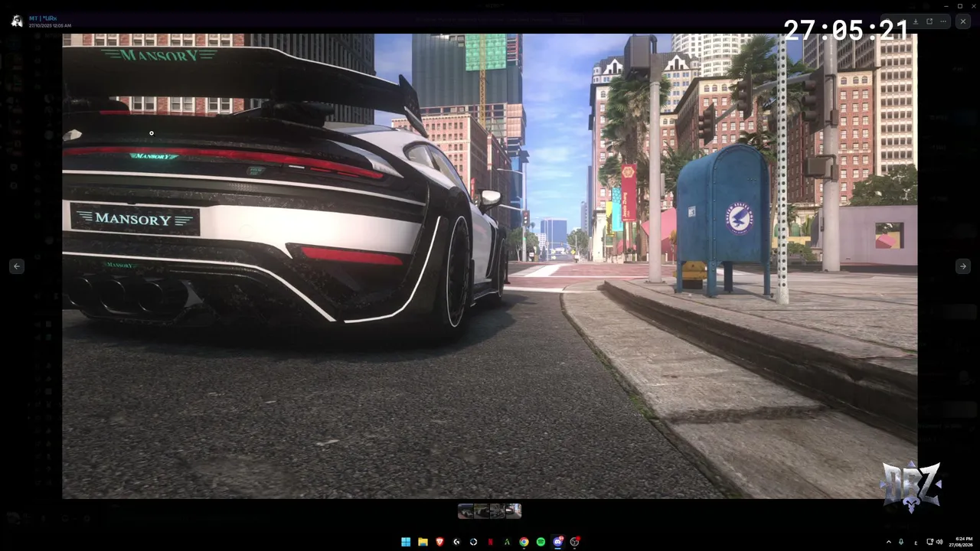Click the sender's avatar in viewer header

click(17, 21)
